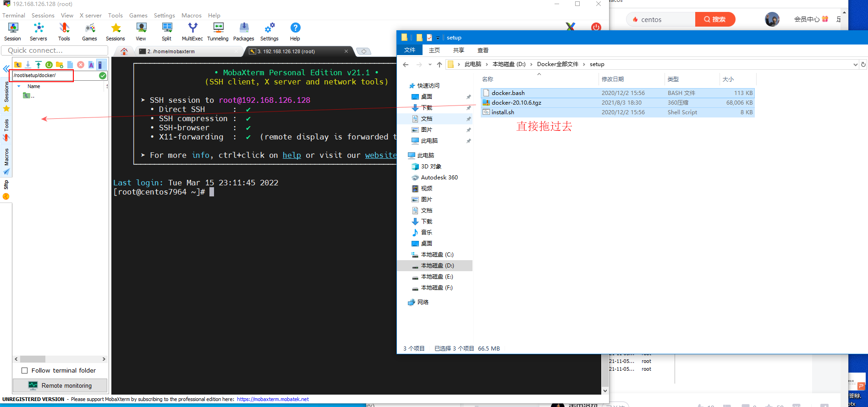Screen dimensions: 868x407
Task: Enable MultiExec mode icon
Action: point(192,32)
